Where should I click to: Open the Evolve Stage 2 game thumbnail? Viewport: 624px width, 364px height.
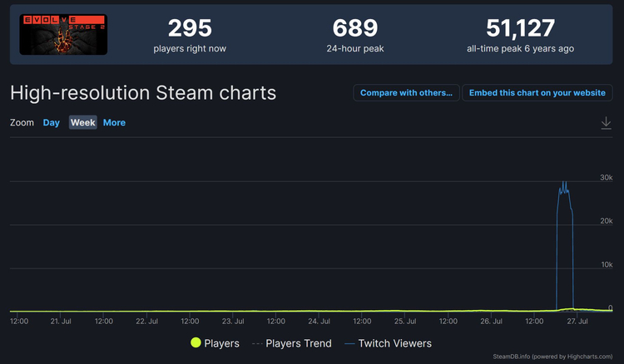[63, 34]
